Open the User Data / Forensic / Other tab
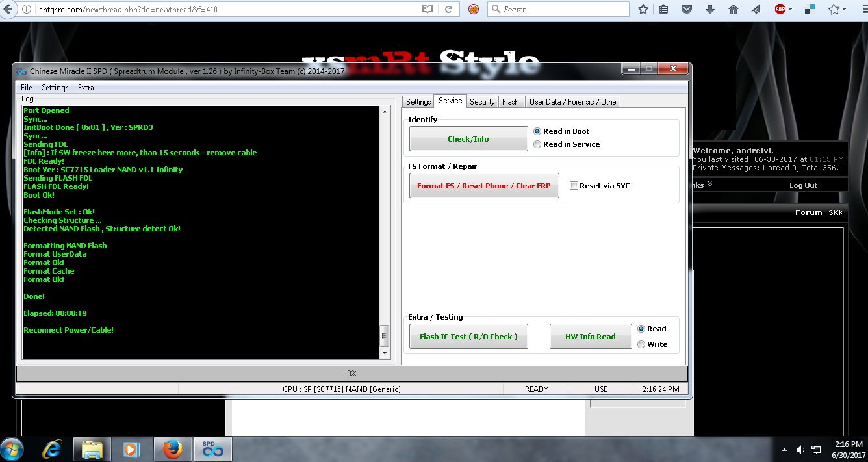The width and height of the screenshot is (868, 462). [x=573, y=102]
